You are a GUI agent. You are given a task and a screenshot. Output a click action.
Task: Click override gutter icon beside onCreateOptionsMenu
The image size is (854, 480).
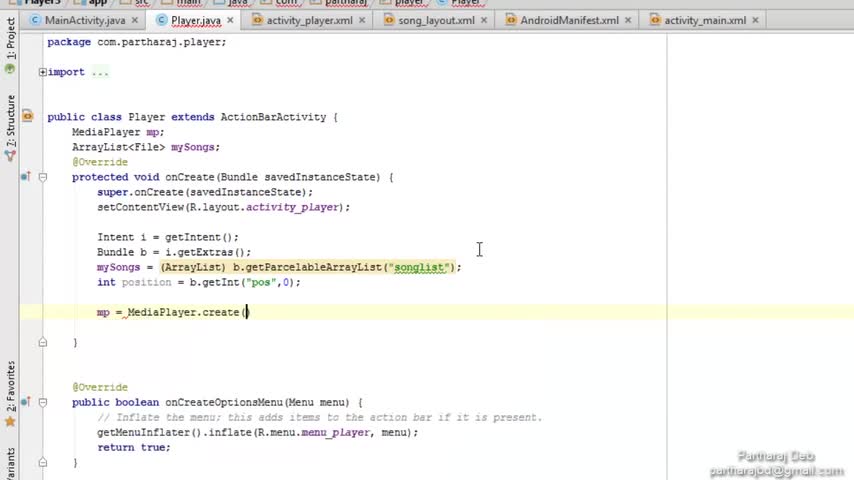[26, 402]
